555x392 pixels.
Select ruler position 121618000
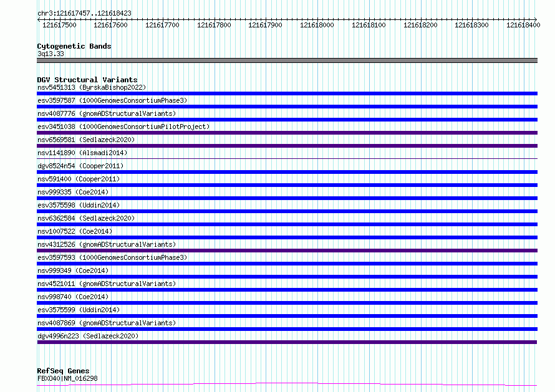pos(317,25)
